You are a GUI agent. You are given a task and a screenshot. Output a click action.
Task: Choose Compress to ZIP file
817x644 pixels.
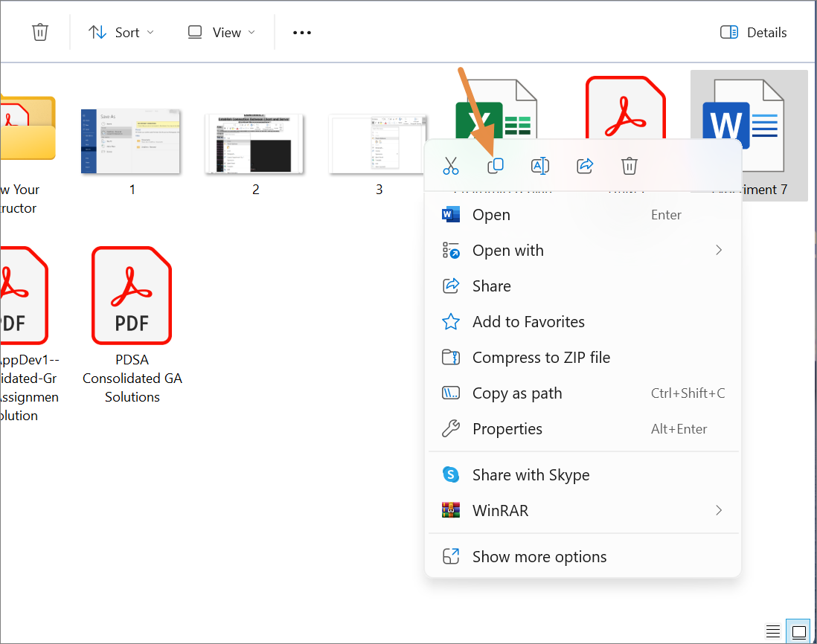[583, 357]
